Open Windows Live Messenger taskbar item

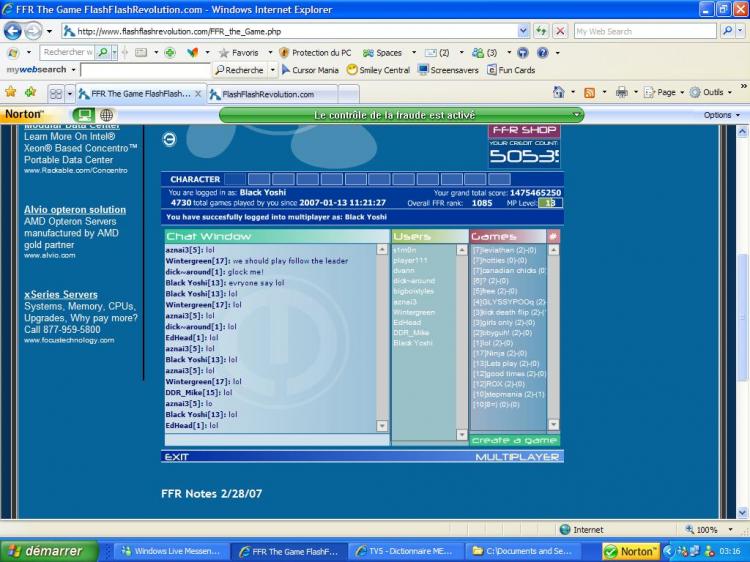tap(171, 551)
